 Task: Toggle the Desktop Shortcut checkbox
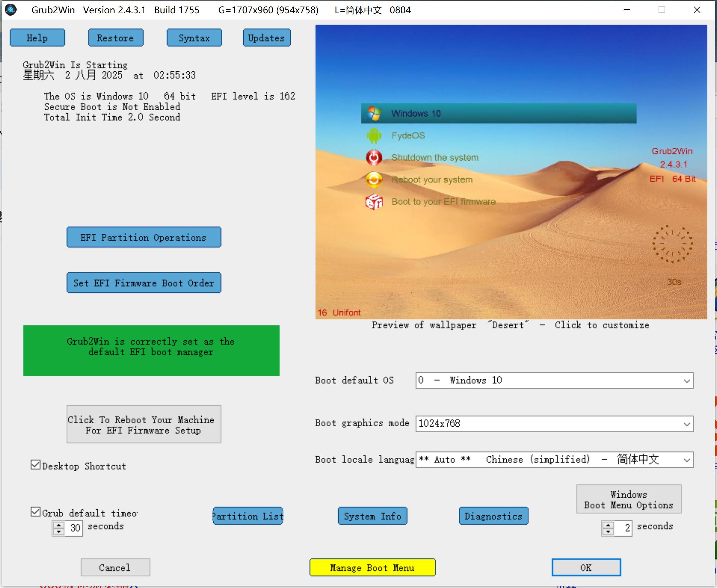[35, 465]
